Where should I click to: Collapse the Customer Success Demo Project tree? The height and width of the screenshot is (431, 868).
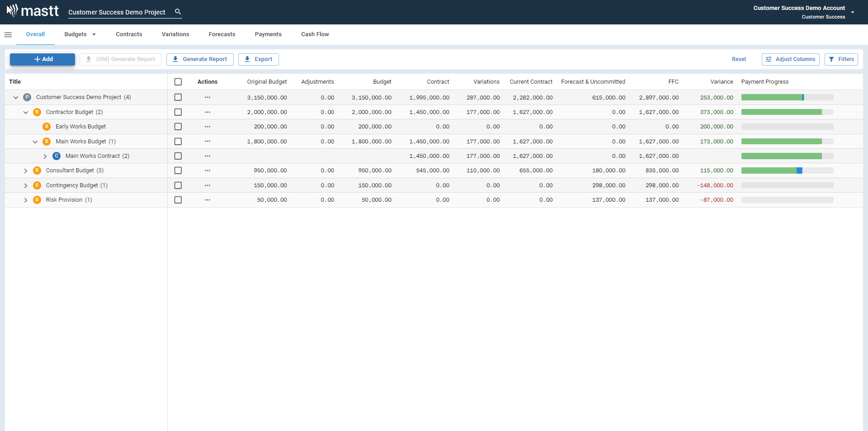click(x=16, y=97)
